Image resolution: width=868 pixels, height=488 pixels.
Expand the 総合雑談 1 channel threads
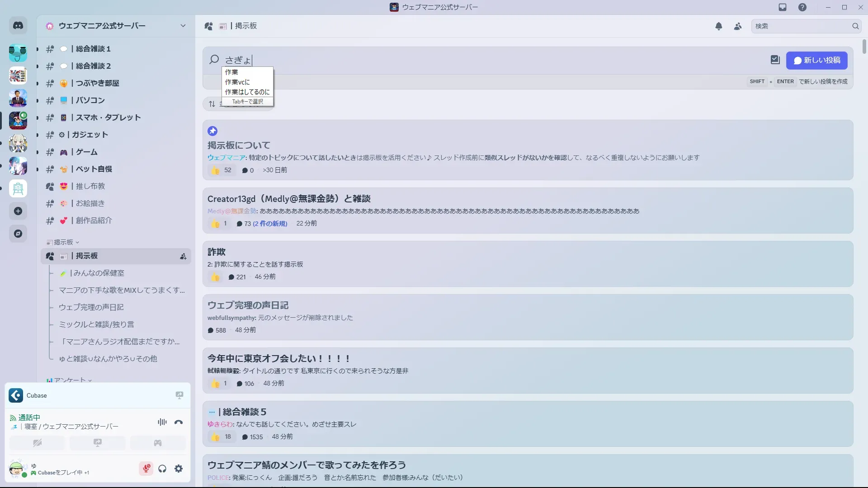tap(38, 49)
